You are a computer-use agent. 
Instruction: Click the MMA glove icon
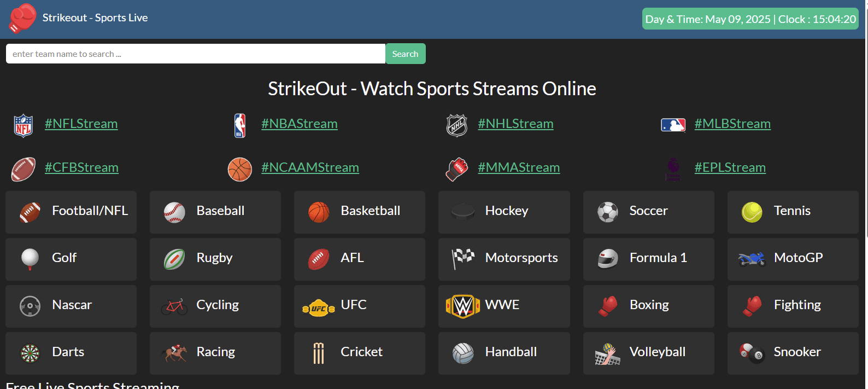[457, 170]
